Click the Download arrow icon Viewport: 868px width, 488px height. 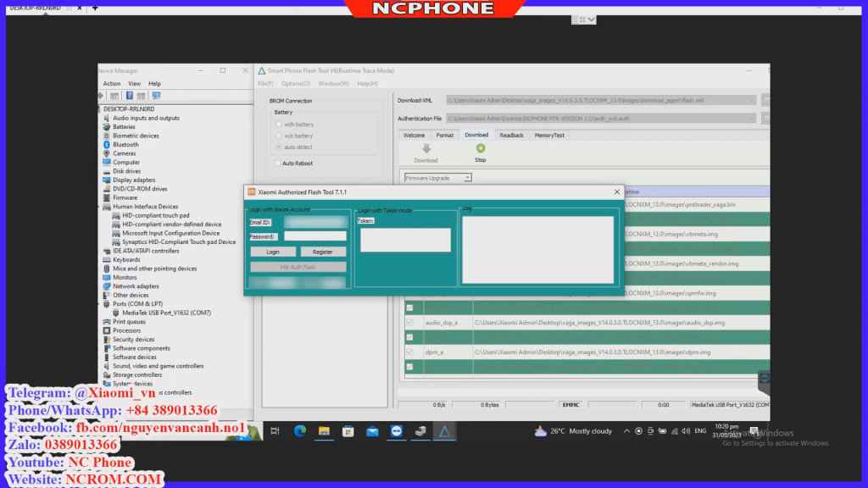coord(426,149)
